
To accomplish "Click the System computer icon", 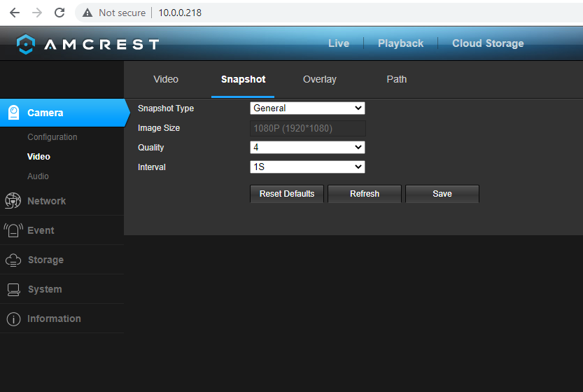I will tap(14, 289).
